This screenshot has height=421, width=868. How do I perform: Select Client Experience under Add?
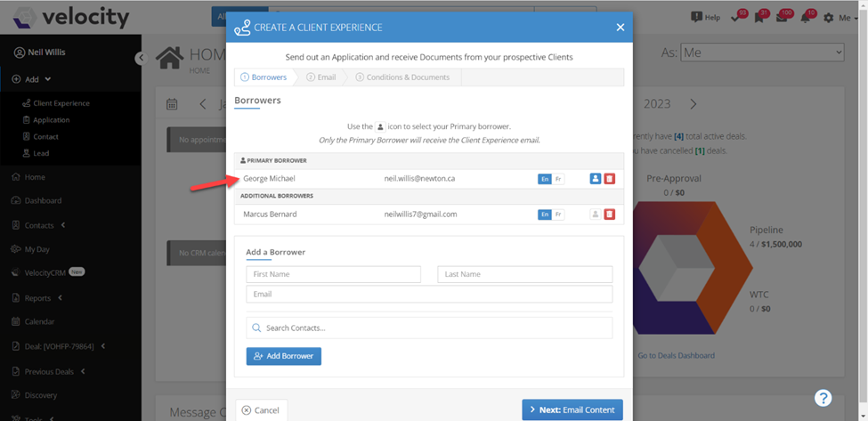[x=56, y=103]
